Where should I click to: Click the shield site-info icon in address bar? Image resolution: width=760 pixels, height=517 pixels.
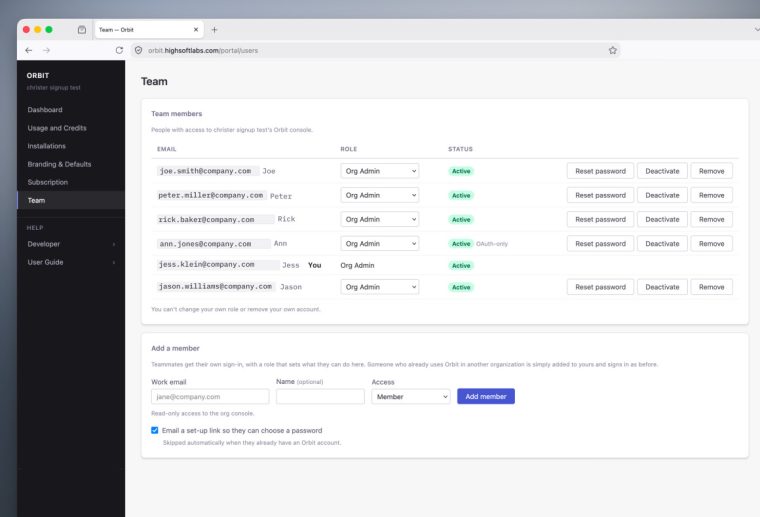(x=139, y=50)
